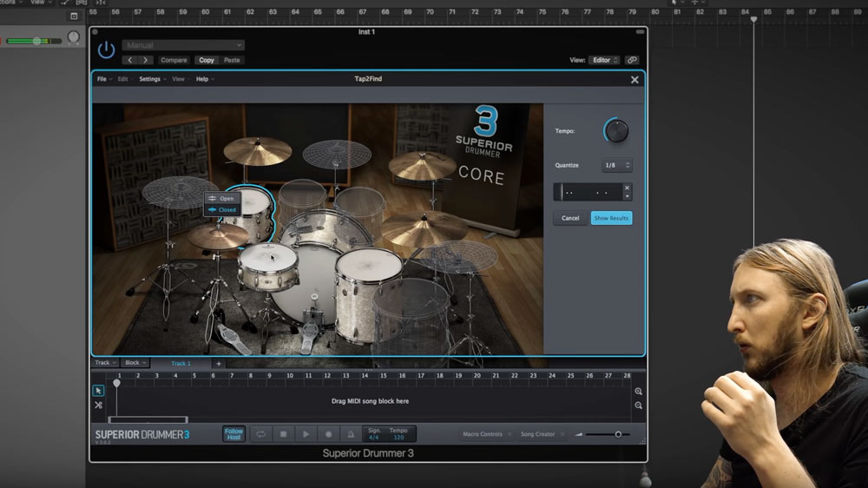
Task: Open the Help menu
Action: [x=205, y=79]
